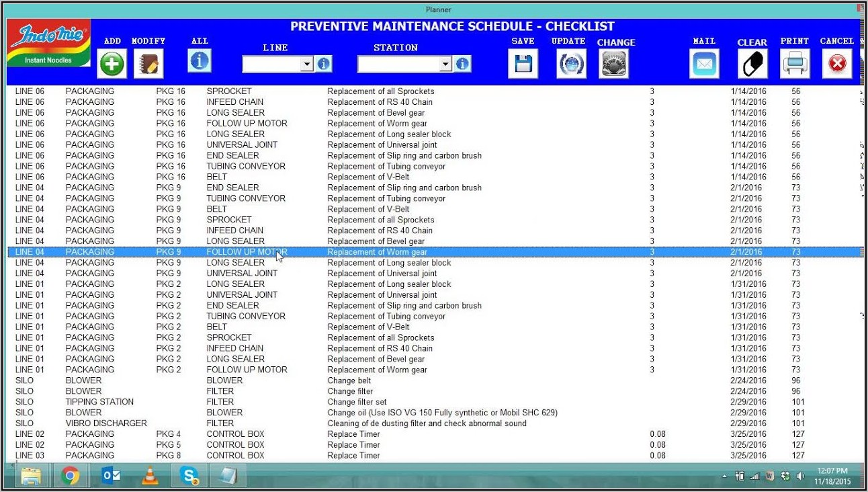Screen dimensions: 868x492
Task: Expand the STATION dropdown arrow
Action: pyautogui.click(x=445, y=64)
